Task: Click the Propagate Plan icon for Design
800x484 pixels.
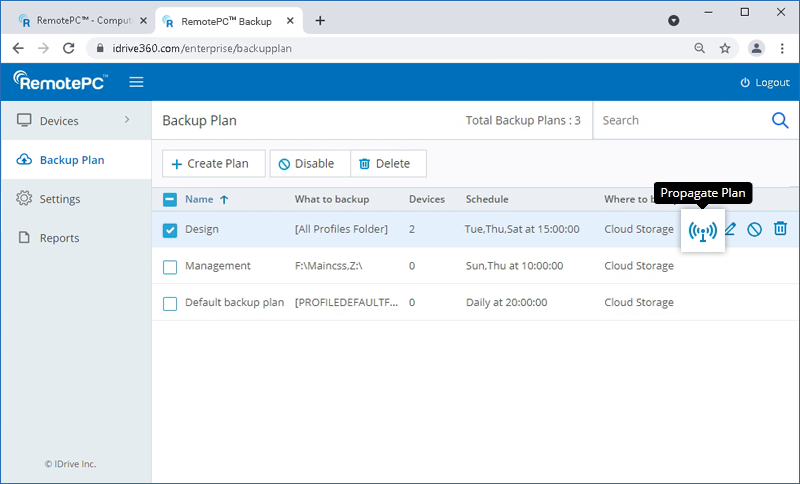Action: (x=703, y=230)
